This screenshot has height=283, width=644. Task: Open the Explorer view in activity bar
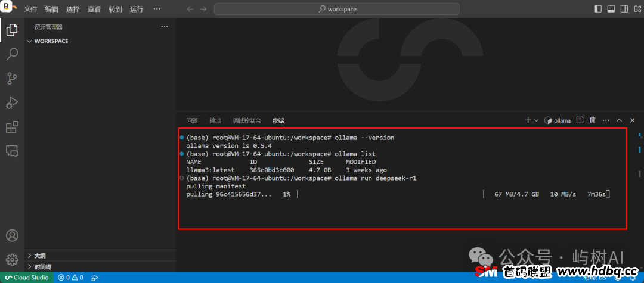point(12,30)
